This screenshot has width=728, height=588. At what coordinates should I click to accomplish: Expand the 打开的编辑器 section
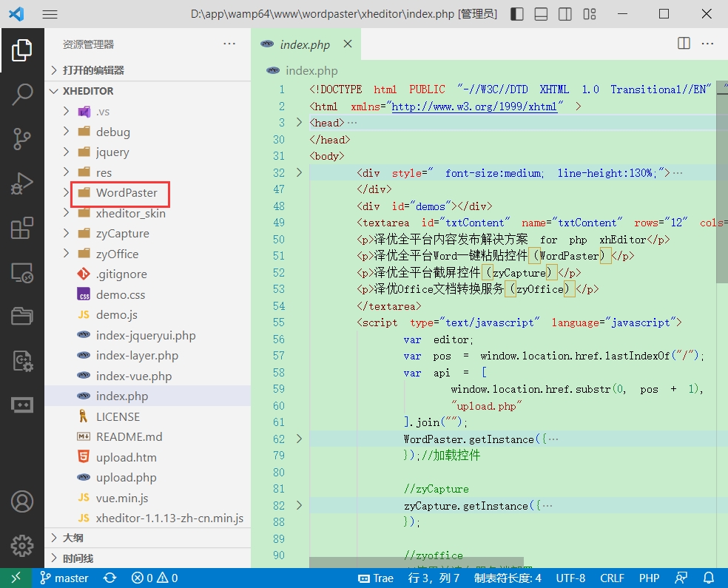point(93,70)
